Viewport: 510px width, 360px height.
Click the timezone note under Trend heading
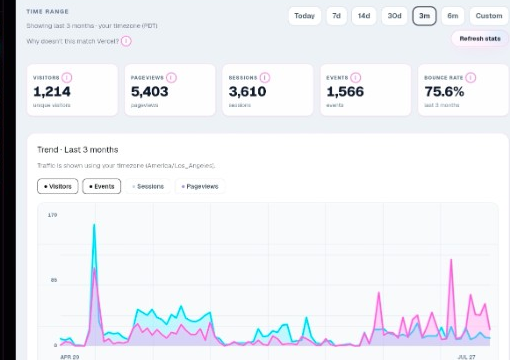point(126,166)
